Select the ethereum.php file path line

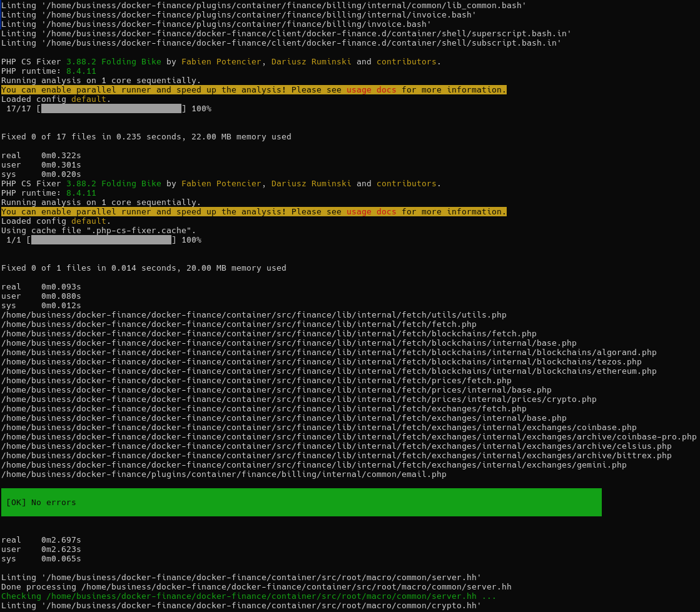[328, 371]
